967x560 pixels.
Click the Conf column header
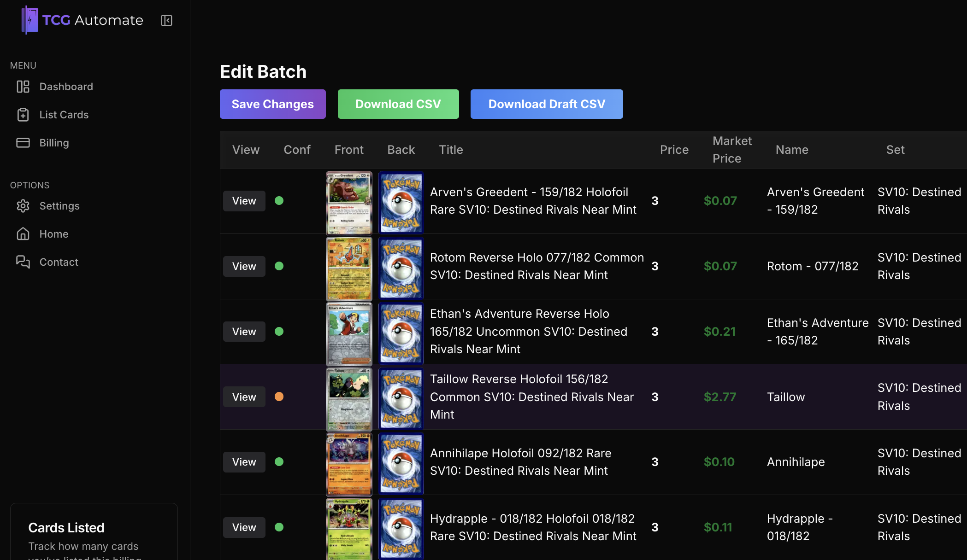coord(297,150)
